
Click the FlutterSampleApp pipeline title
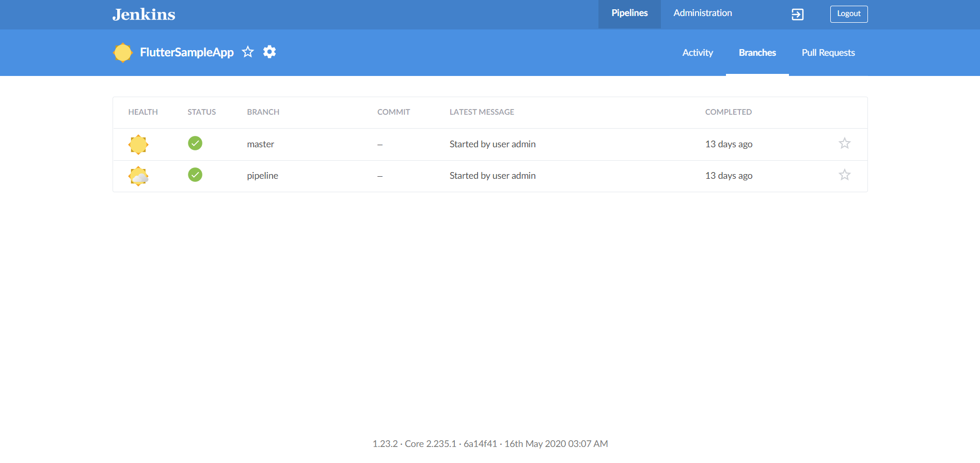(187, 52)
